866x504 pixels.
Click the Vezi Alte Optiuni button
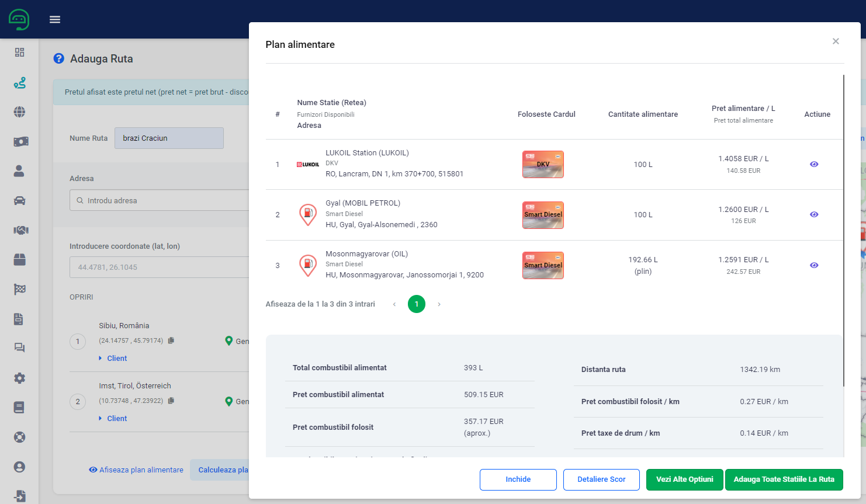[x=684, y=479]
